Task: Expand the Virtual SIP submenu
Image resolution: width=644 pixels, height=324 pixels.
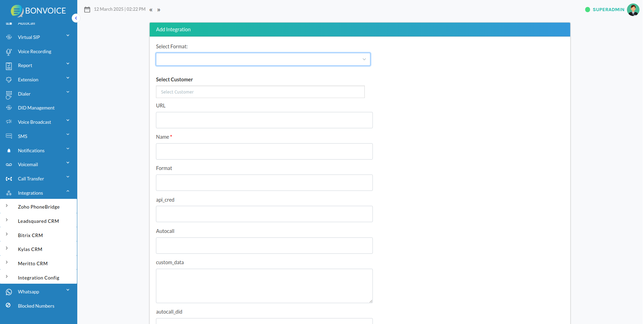Action: 68,35
